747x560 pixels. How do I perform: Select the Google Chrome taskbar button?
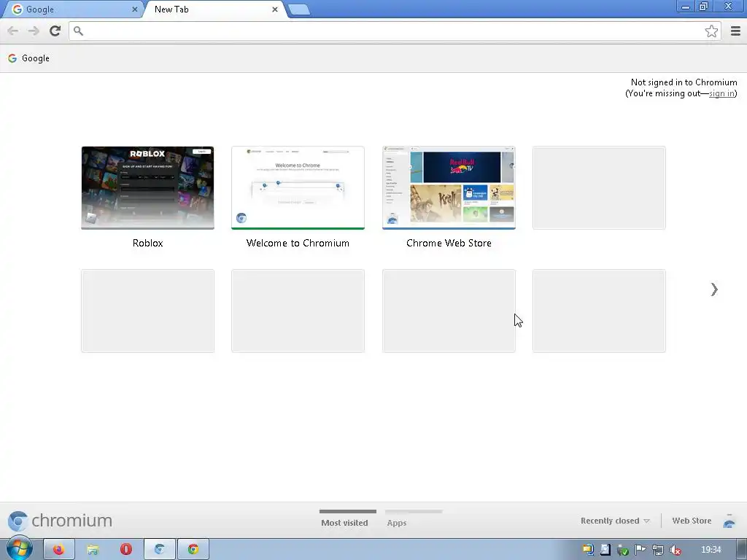click(x=193, y=550)
